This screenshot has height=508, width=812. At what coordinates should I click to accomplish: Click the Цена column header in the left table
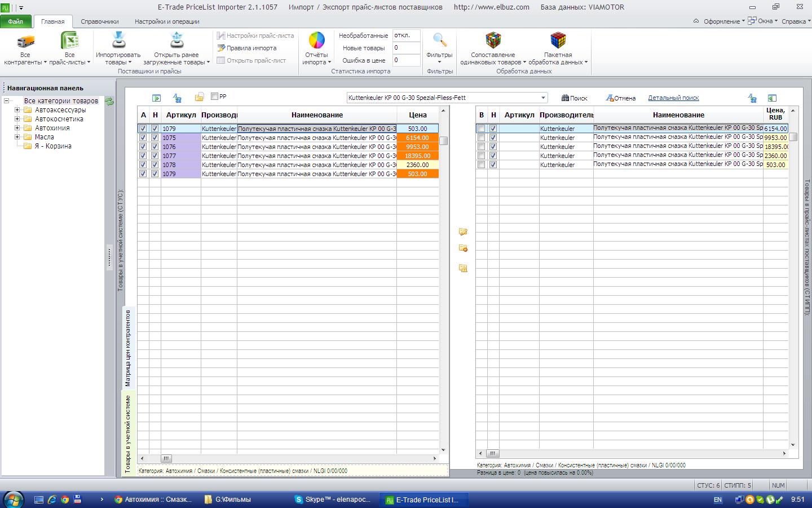[x=418, y=115]
